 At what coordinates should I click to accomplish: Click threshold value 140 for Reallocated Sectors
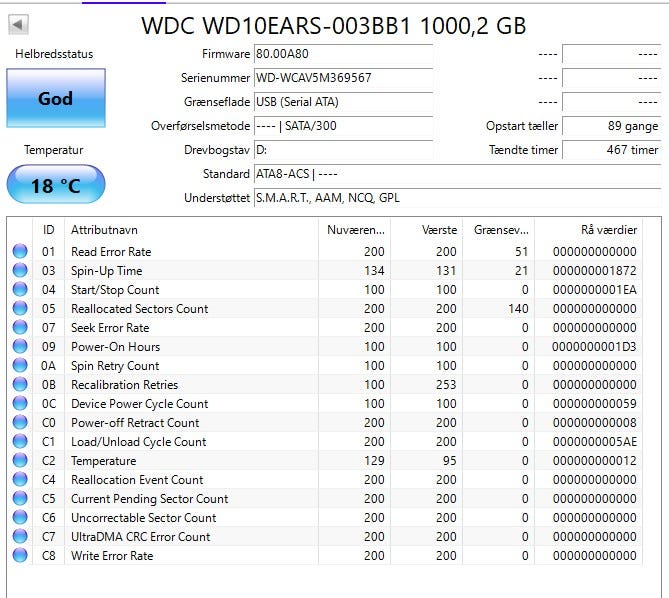point(518,309)
